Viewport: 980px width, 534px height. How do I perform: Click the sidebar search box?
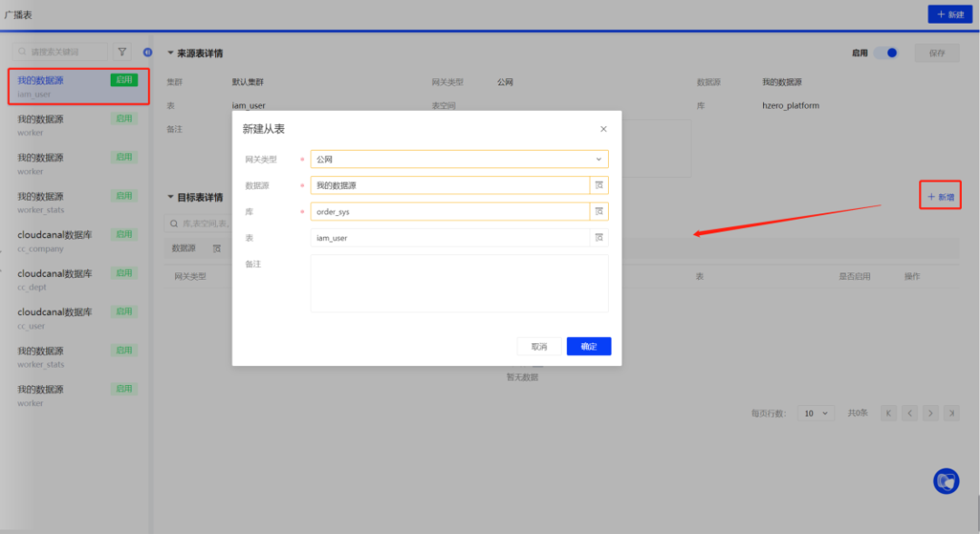[x=61, y=52]
